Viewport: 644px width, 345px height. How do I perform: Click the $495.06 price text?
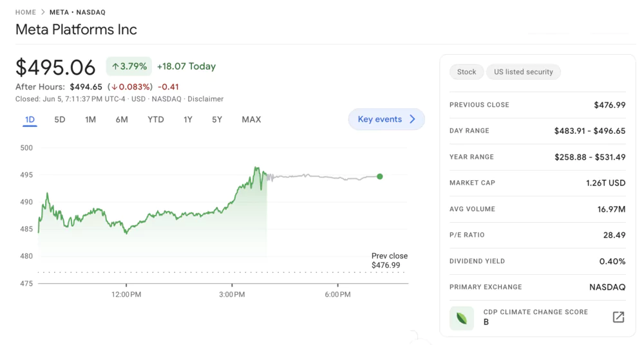point(55,68)
